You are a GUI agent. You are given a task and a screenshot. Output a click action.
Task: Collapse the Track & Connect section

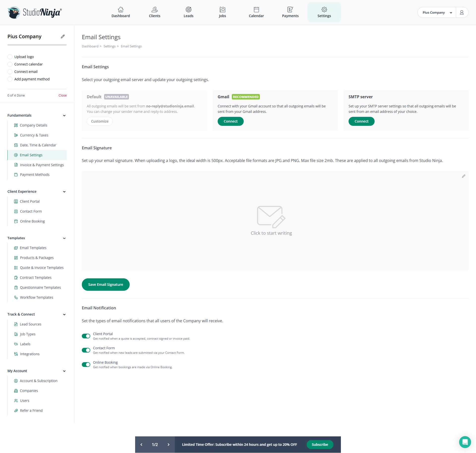(64, 314)
